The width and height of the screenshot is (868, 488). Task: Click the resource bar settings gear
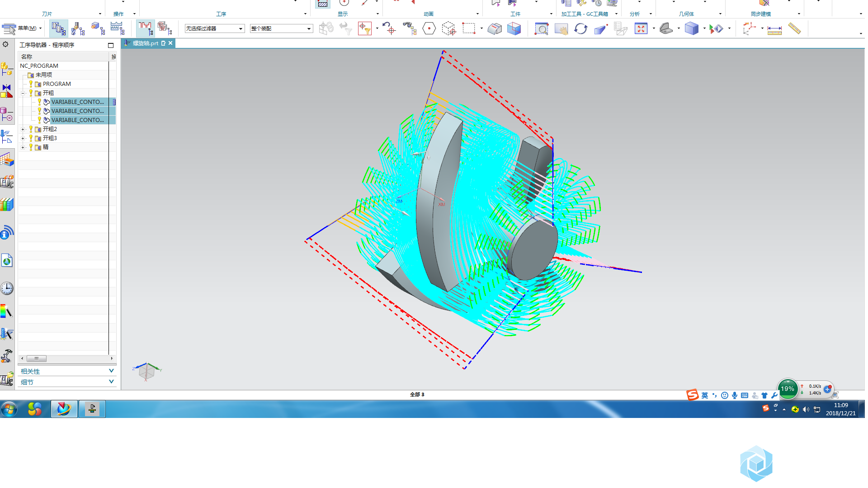(5, 44)
